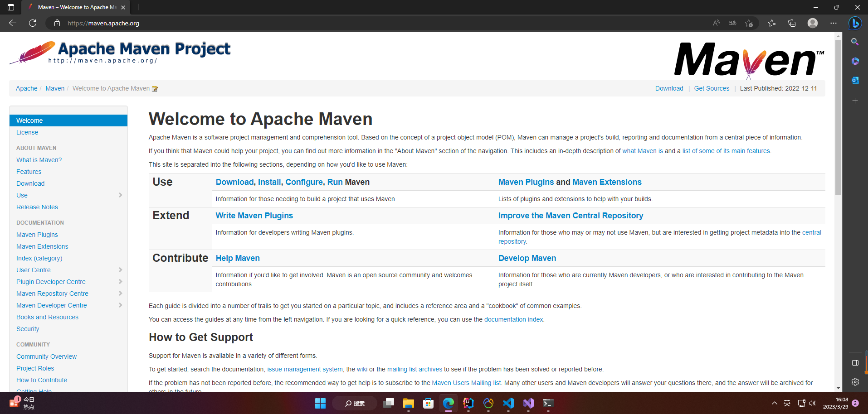Open Community Overview in the navigation
Image resolution: width=868 pixels, height=414 pixels.
click(x=47, y=356)
